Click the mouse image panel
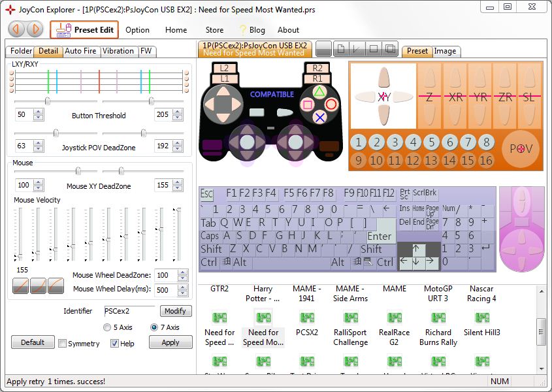 tap(521, 229)
